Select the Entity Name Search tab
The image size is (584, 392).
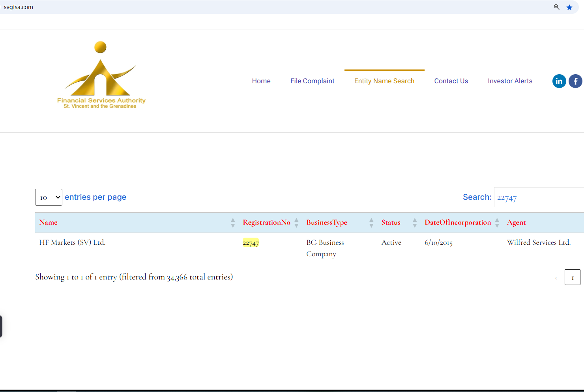[x=384, y=81]
